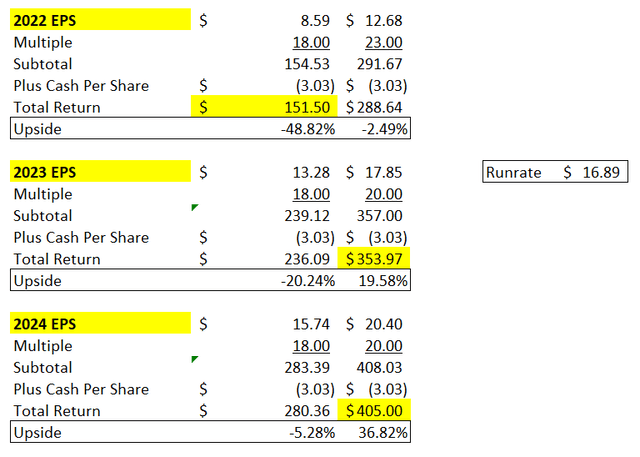This screenshot has width=640, height=457.
Task: Select the highlighted 405.00 total return cell
Action: (377, 411)
